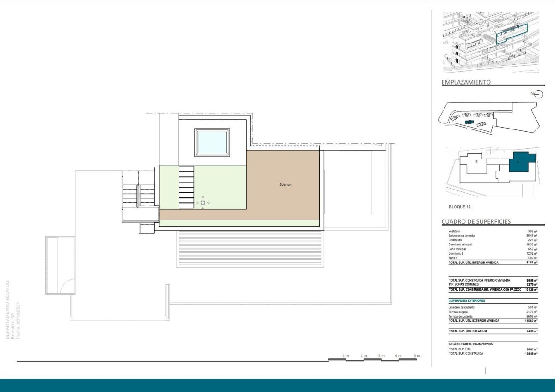
Task: Click the skylight rectangle above the solarium
Action: pos(212,141)
